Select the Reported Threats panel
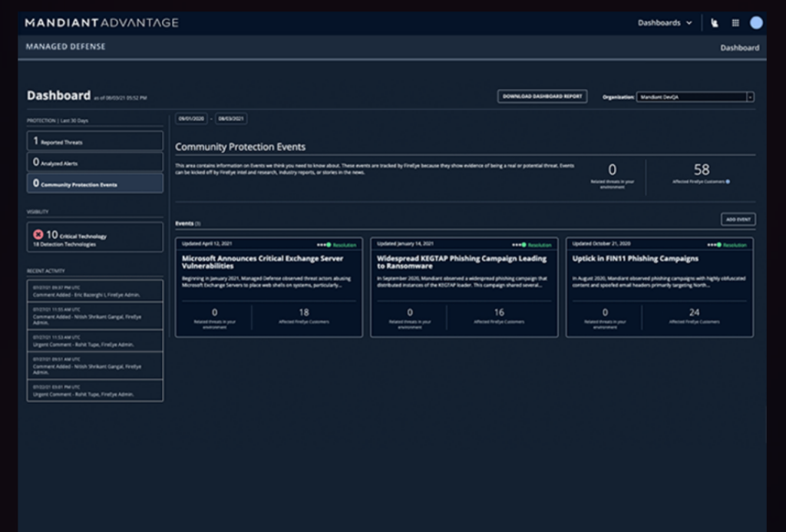Viewport: 786px width, 532px height. coord(94,140)
